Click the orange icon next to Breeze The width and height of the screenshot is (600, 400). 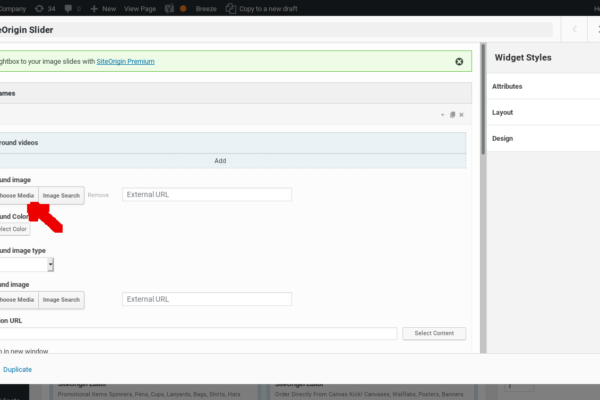click(182, 8)
